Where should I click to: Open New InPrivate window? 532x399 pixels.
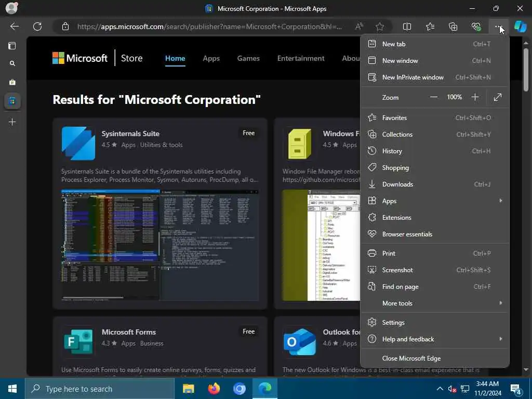(435, 77)
